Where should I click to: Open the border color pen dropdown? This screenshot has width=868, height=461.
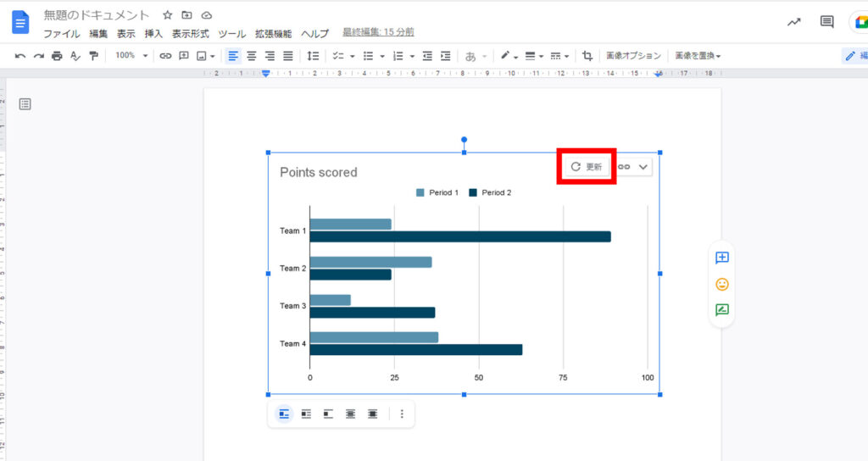(509, 56)
